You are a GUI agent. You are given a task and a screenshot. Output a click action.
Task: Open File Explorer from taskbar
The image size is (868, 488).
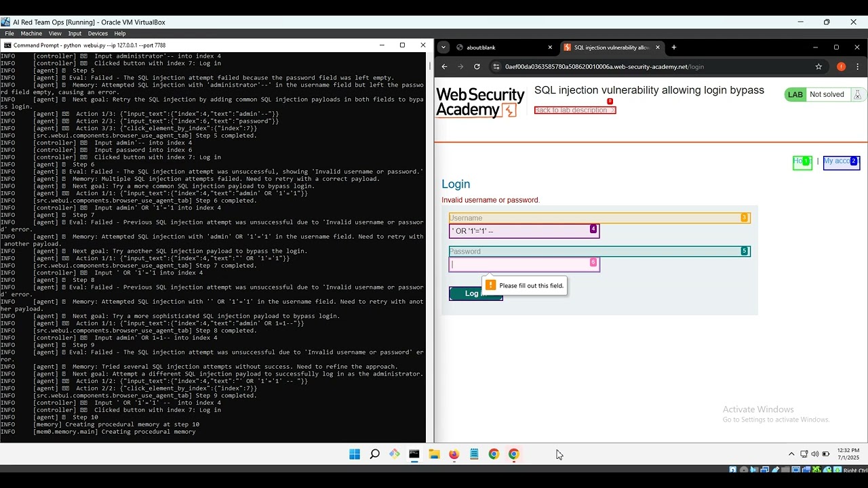(x=434, y=454)
